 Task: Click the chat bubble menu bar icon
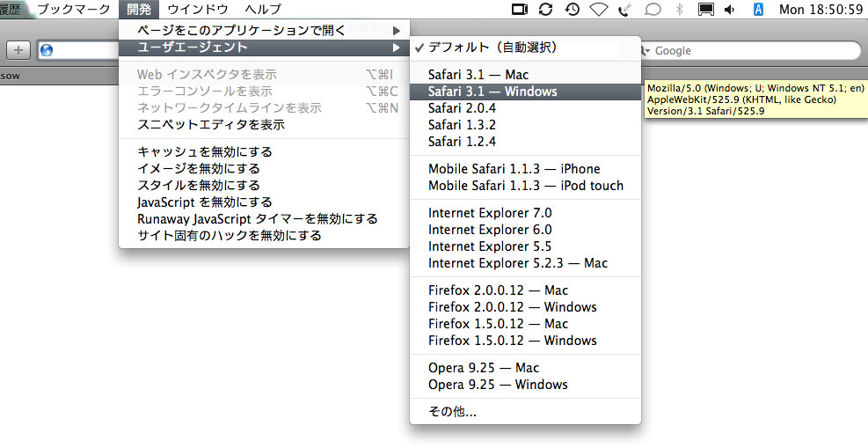tap(653, 10)
